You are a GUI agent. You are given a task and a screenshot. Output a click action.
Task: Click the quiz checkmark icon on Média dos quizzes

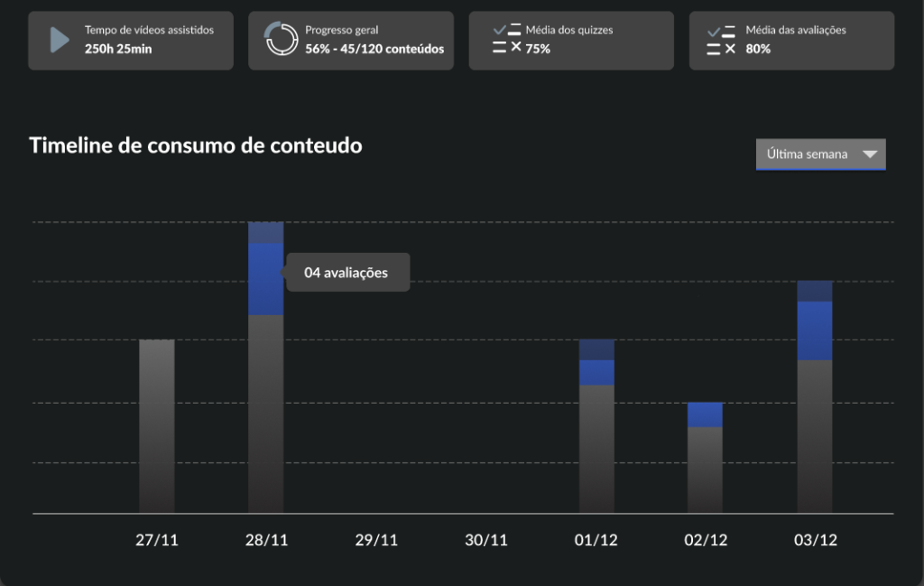click(499, 29)
